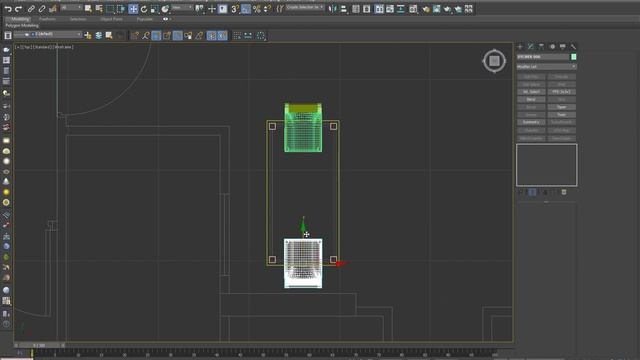Click the Mirror tool icon
This screenshot has height=360, width=640.
coord(333,9)
